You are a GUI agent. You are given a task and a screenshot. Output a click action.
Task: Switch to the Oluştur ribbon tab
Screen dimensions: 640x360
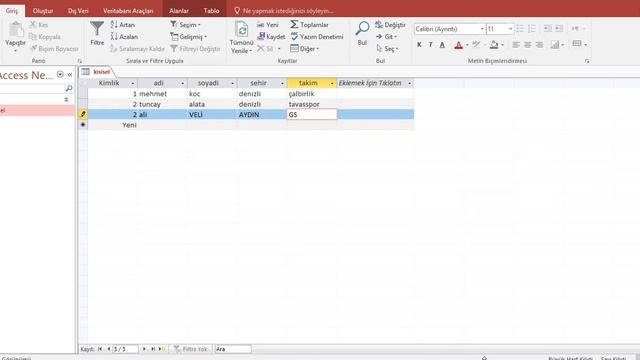point(43,11)
